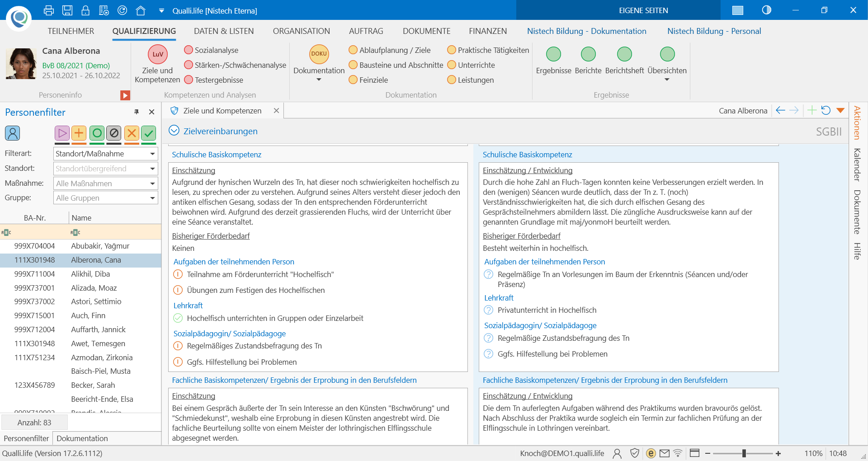The image size is (868, 461).
Task: Click the orange plus filter button
Action: point(79,133)
